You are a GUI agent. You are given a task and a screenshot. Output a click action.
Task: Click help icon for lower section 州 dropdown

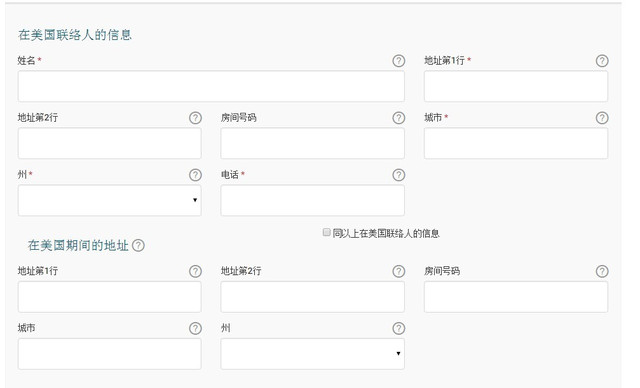click(x=398, y=328)
